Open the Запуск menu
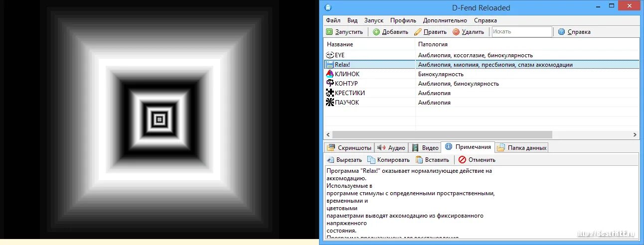644x245 pixels. pos(374,20)
